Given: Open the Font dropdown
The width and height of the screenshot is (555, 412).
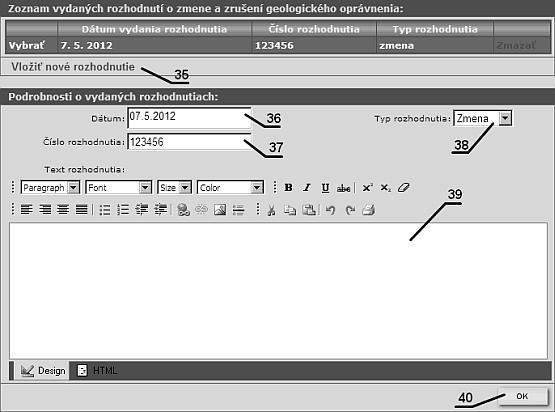Looking at the screenshot, I should 119,187.
